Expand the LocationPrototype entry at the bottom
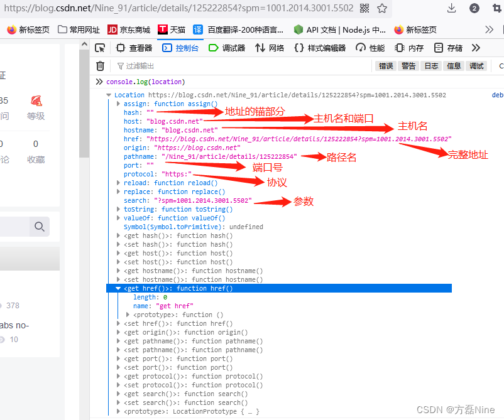Screen dimensions: 504x420 (118, 411)
